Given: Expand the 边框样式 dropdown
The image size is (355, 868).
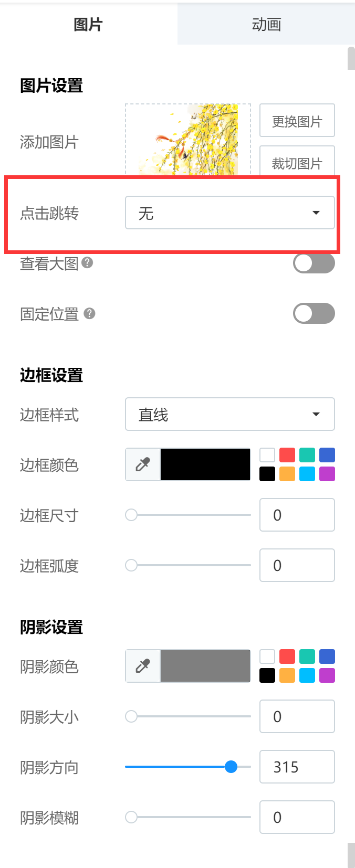Looking at the screenshot, I should point(230,414).
